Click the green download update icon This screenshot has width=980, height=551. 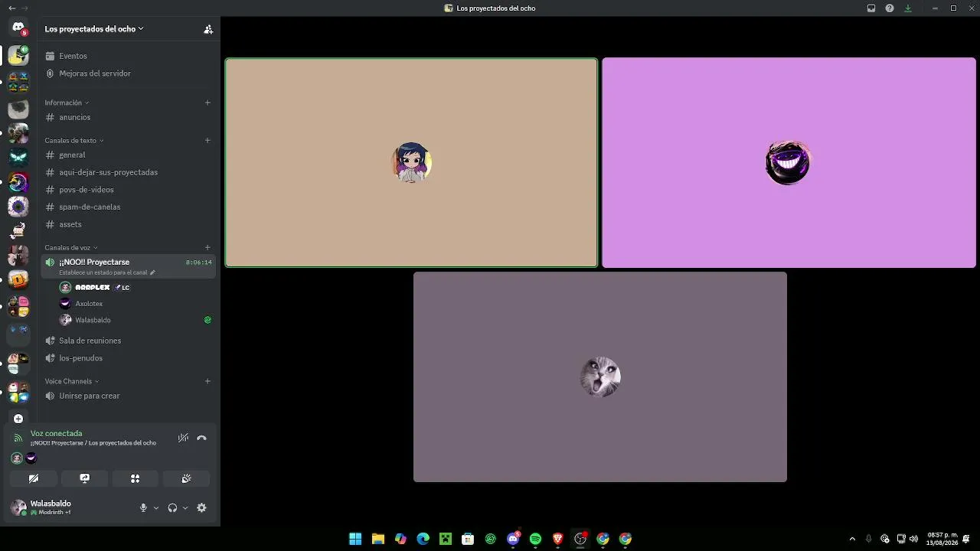[x=908, y=8]
